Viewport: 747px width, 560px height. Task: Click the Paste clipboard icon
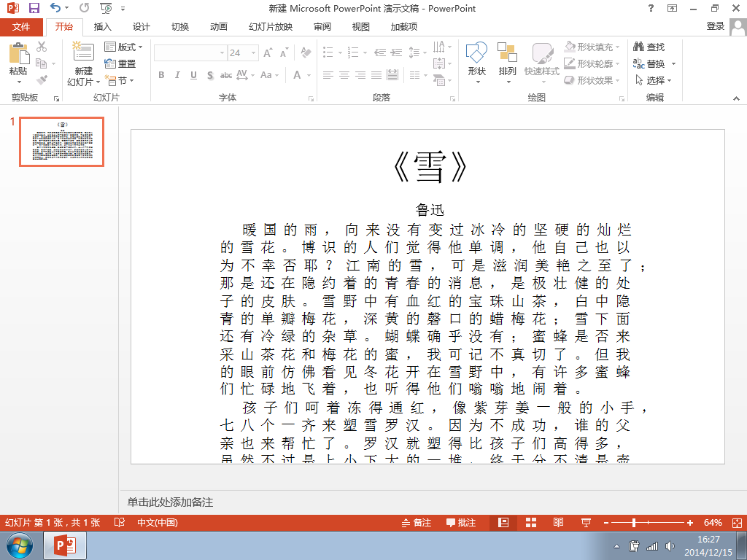click(18, 53)
